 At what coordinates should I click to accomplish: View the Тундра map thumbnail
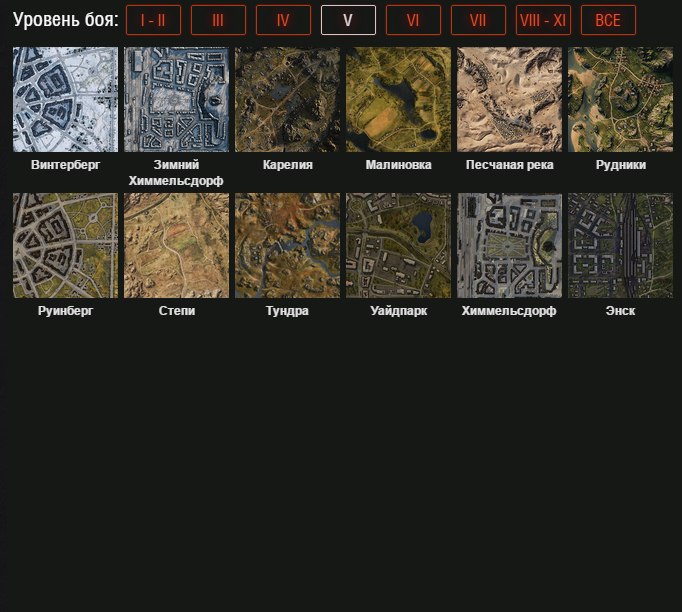[x=288, y=246]
